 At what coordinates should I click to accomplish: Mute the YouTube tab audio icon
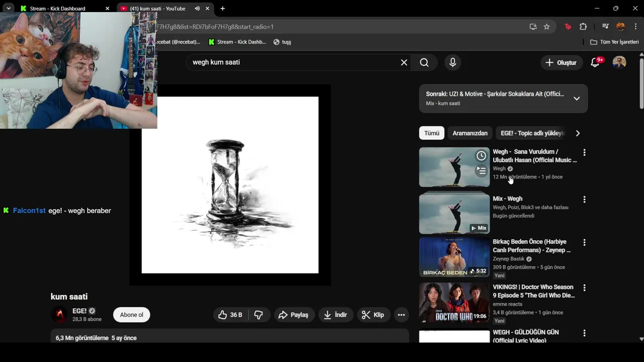tap(197, 9)
